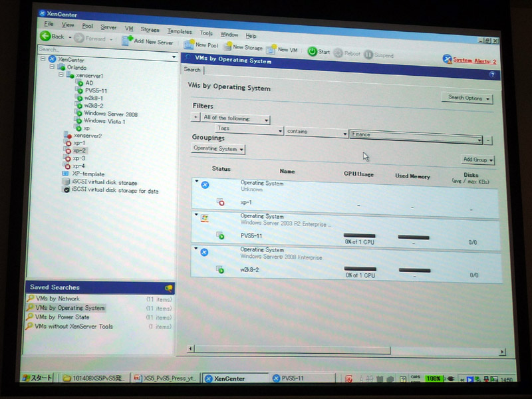Click the New Pool icon
This screenshot has height=399, width=532.
click(189, 44)
